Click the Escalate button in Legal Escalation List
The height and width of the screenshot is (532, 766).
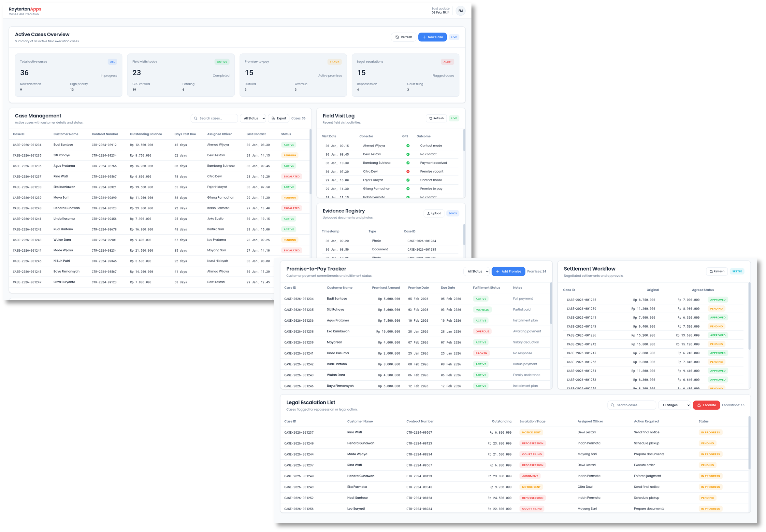tap(706, 405)
